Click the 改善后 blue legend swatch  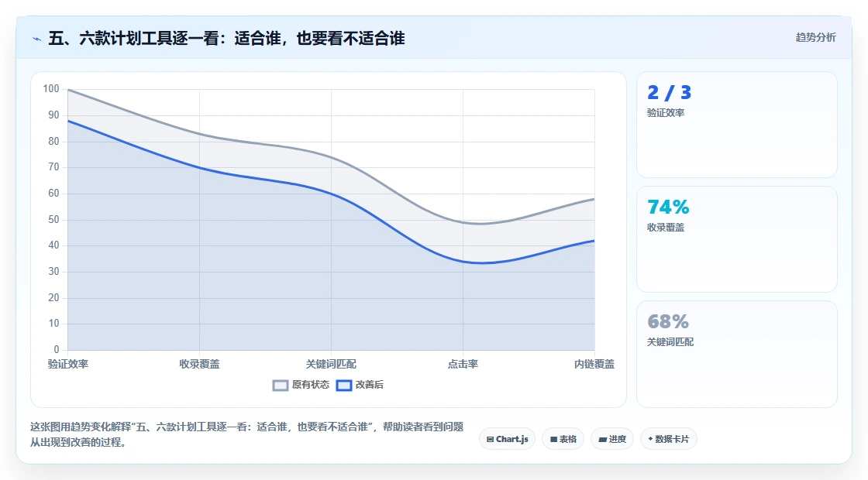344,386
